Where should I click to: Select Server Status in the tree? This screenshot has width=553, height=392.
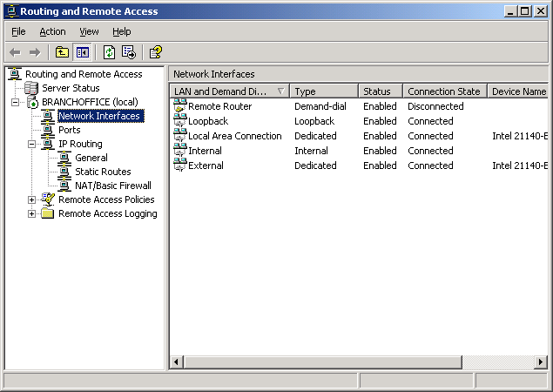(71, 88)
